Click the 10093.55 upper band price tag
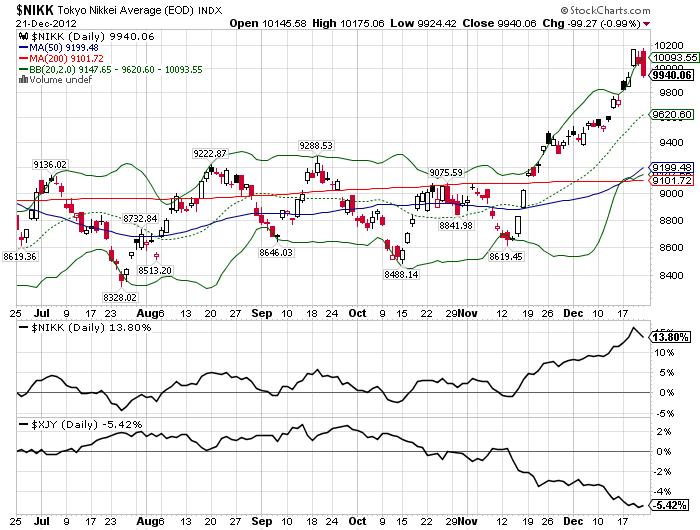Screen dimensions: 700x530 click(668, 58)
